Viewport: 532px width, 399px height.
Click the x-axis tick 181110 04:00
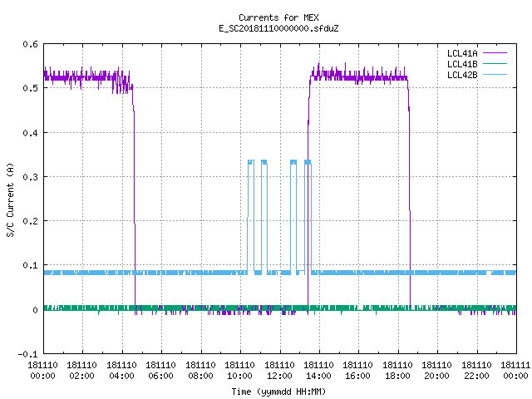[121, 371]
